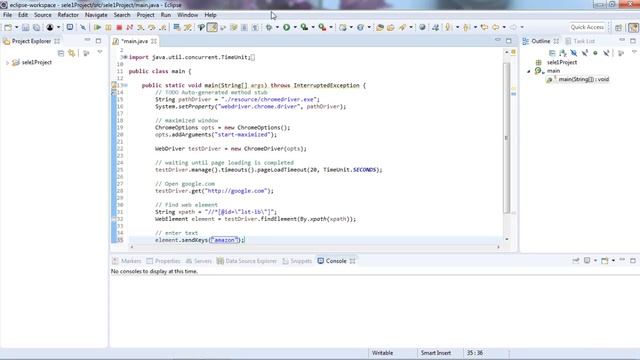Screen dimensions: 640x360
Task: Click Link with Editor in Project Explorer
Action: (72, 53)
